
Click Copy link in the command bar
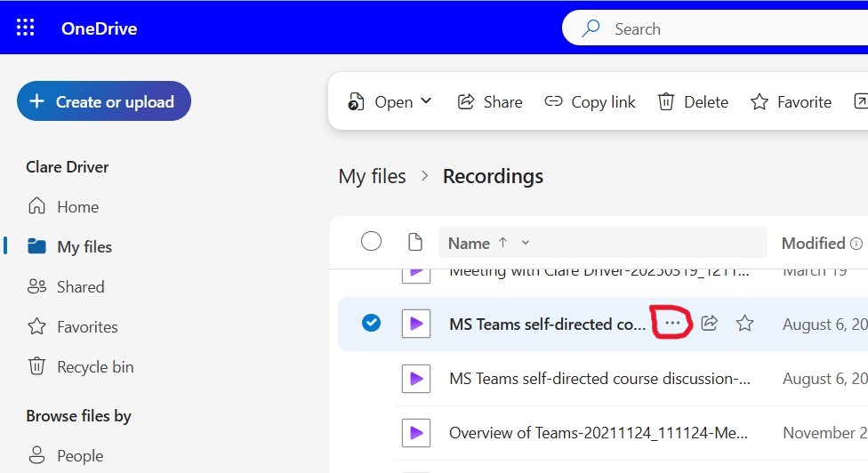591,101
